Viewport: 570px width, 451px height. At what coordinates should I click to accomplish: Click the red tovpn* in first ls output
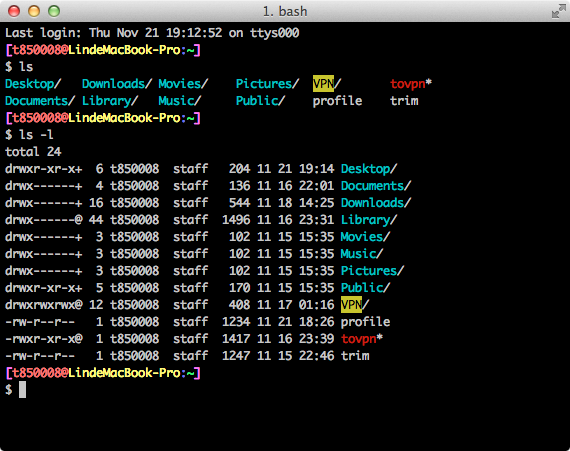click(411, 84)
